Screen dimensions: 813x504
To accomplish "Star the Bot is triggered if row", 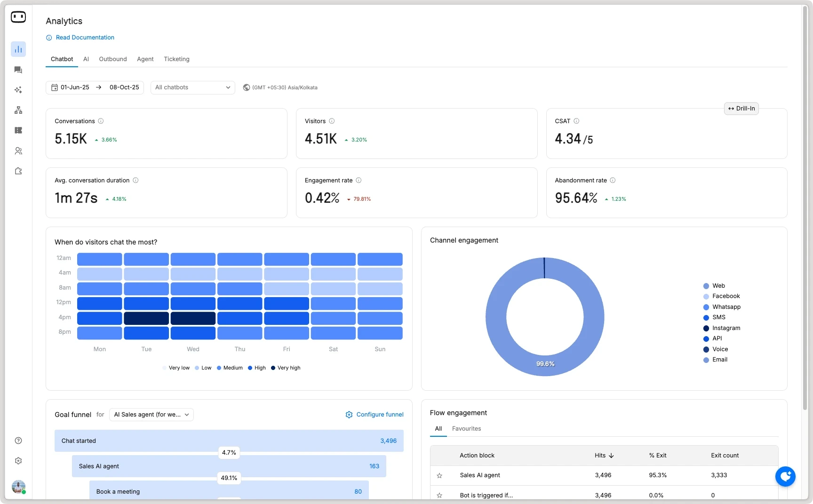I will [x=440, y=495].
